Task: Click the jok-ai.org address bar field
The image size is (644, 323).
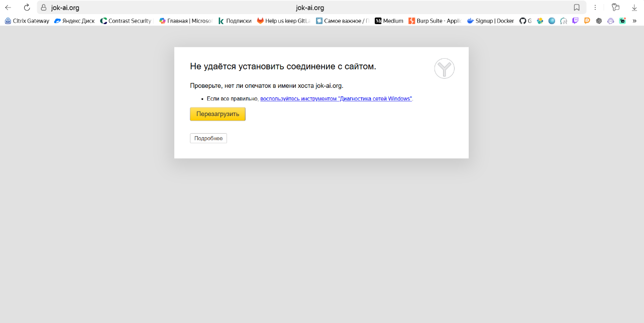Action: pos(311,8)
